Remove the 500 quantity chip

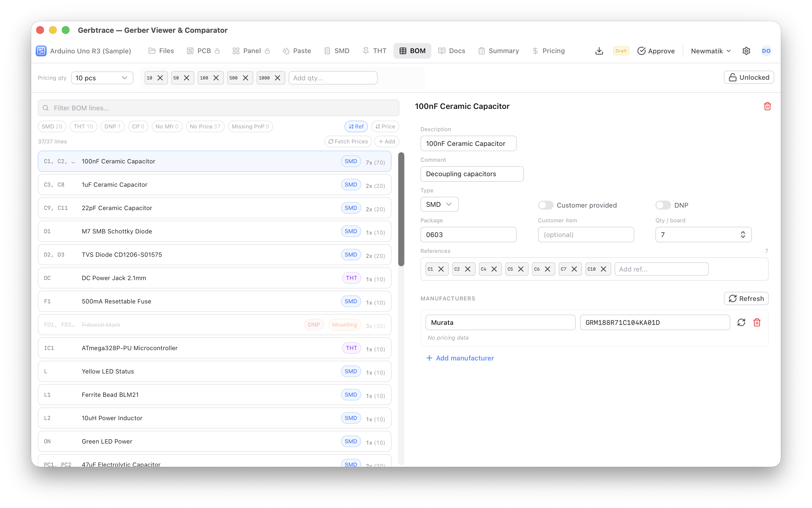tap(246, 78)
